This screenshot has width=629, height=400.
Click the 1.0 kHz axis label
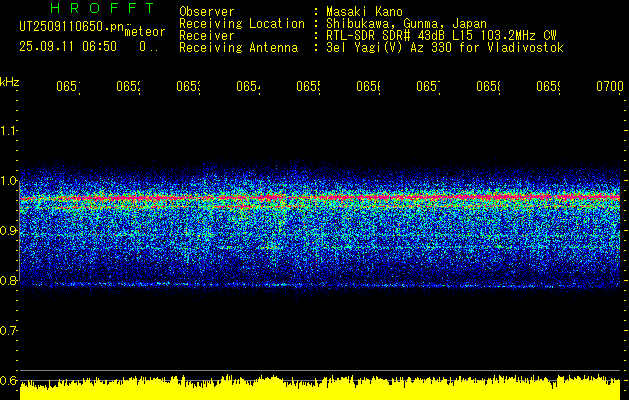point(8,181)
